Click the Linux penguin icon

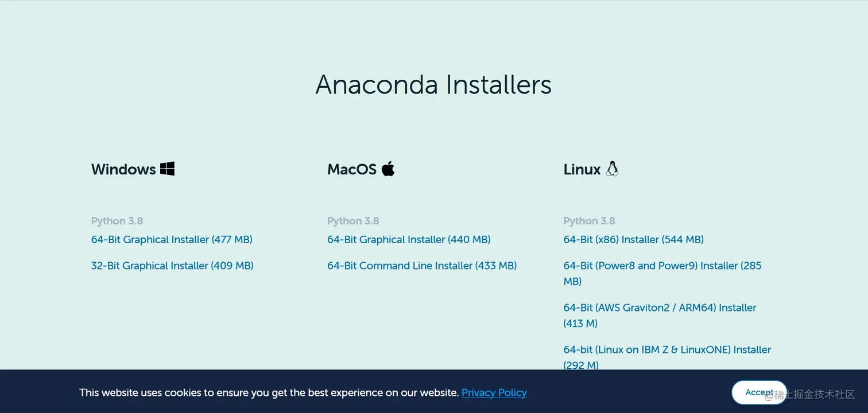pos(612,169)
